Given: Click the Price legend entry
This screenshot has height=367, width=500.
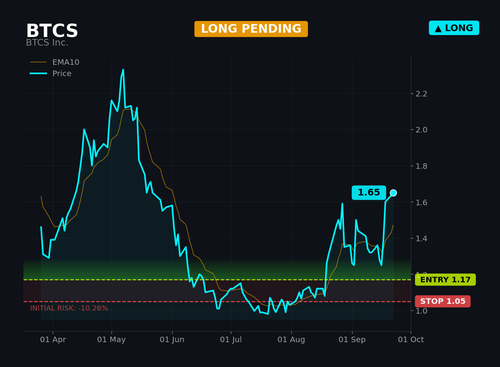Looking at the screenshot, I should (51, 73).
